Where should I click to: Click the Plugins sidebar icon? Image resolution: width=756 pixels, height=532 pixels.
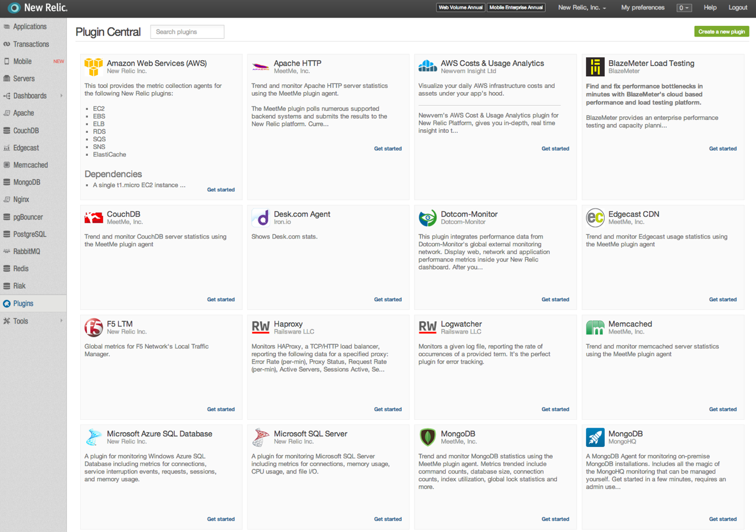[6, 303]
